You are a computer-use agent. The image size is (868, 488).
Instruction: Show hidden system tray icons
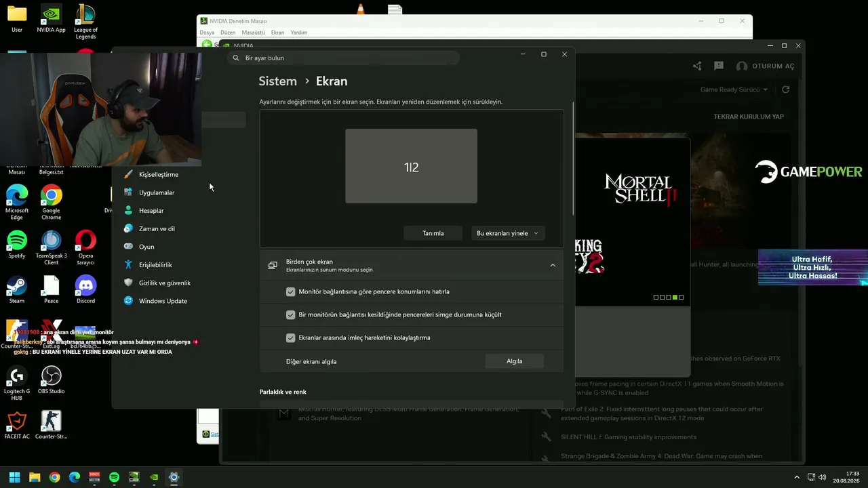pos(797,477)
